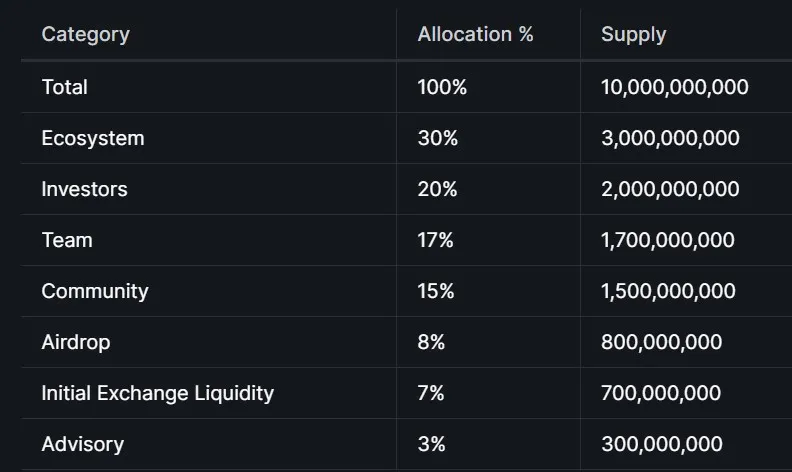Click the 17% Team allocation value
Viewport: 792px width, 472px height.
coord(435,240)
